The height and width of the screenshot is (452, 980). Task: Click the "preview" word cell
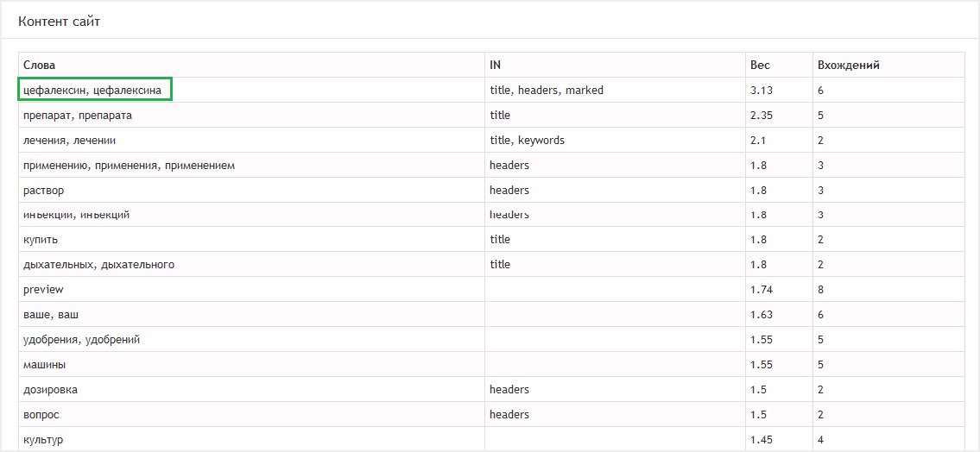coord(43,289)
